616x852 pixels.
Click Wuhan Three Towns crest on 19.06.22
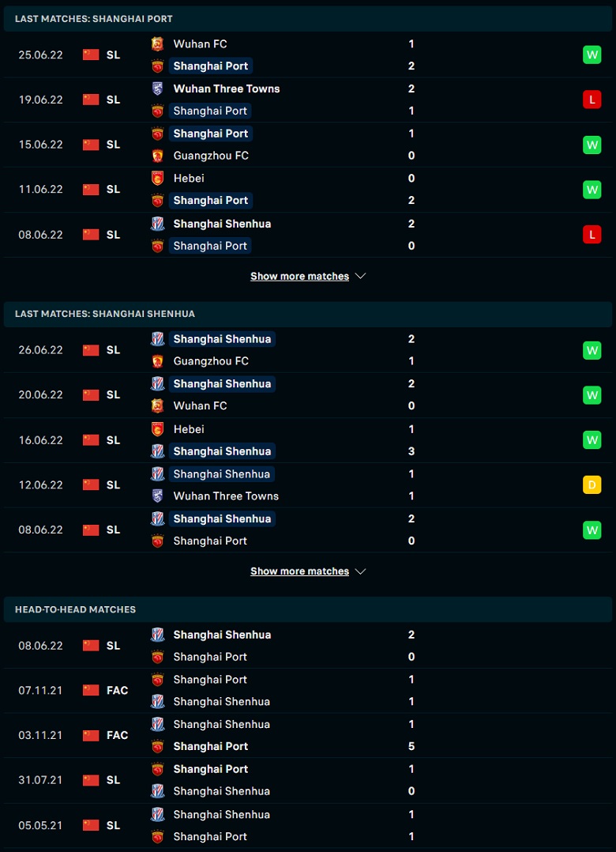pos(157,89)
